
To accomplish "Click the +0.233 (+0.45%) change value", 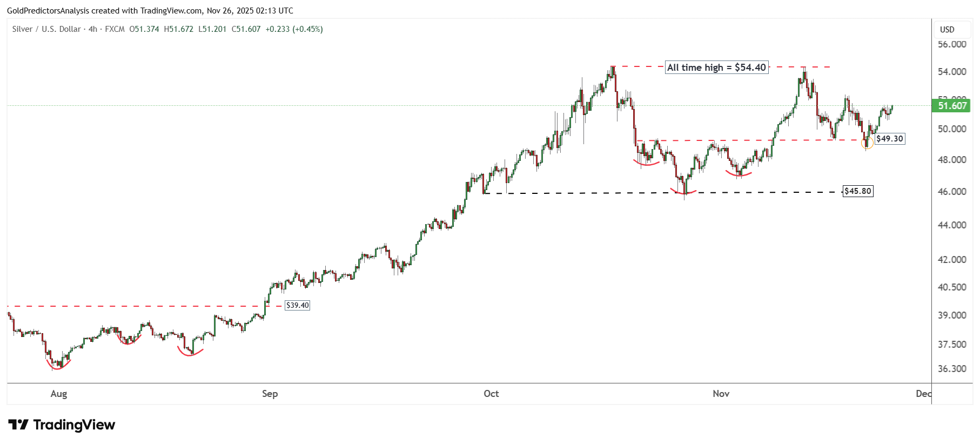I will (294, 29).
